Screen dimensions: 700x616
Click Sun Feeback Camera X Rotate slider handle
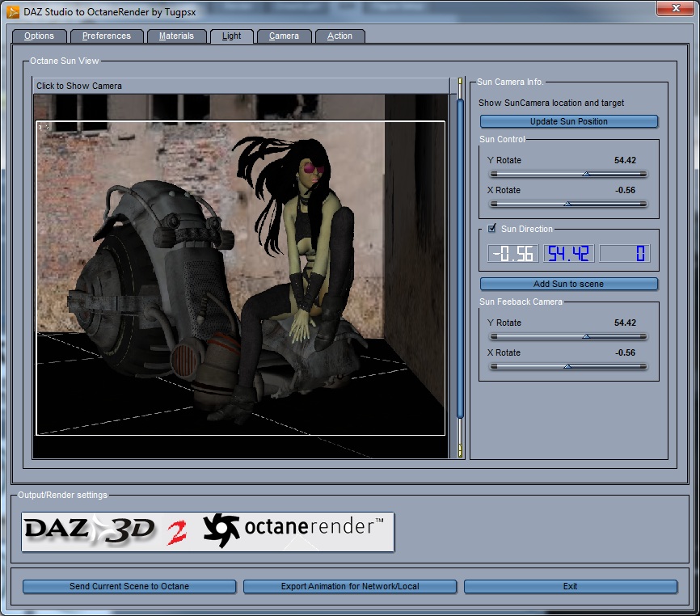click(567, 366)
